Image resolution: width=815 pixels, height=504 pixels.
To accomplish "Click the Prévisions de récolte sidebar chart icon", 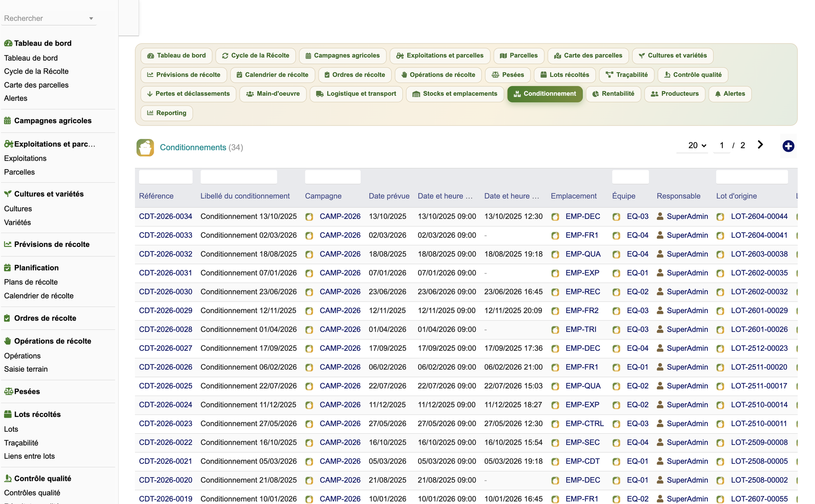I will pyautogui.click(x=8, y=244).
